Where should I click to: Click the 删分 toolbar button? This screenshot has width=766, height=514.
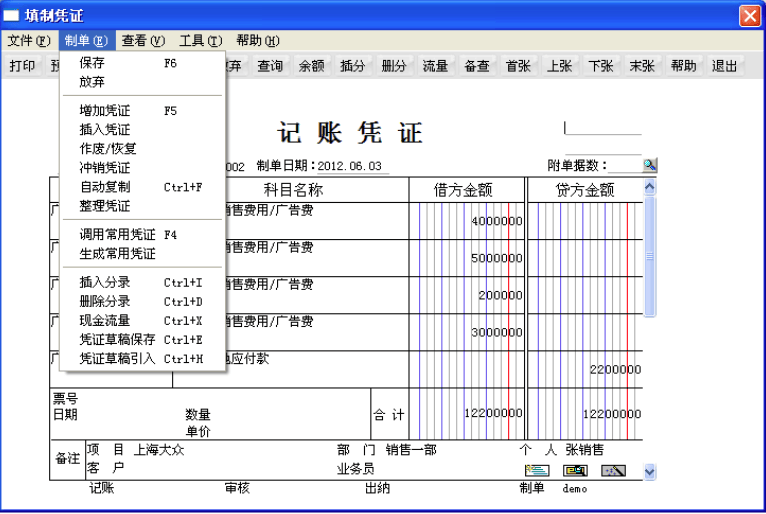[394, 66]
